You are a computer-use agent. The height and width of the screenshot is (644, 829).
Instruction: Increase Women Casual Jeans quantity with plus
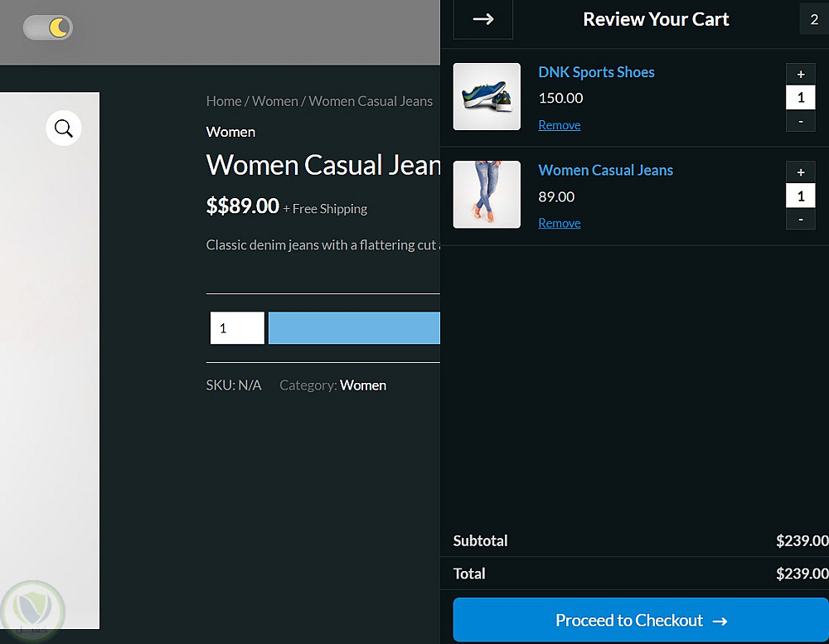(800, 172)
